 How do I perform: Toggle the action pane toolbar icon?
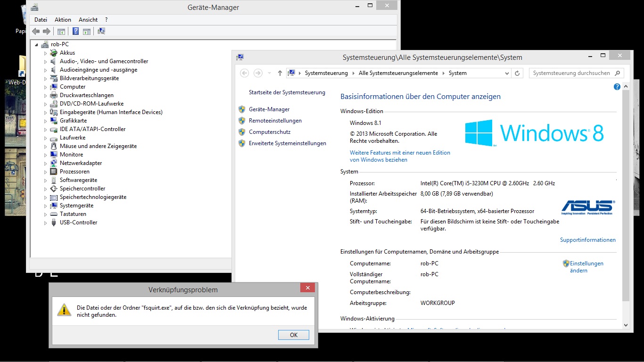[x=87, y=32]
